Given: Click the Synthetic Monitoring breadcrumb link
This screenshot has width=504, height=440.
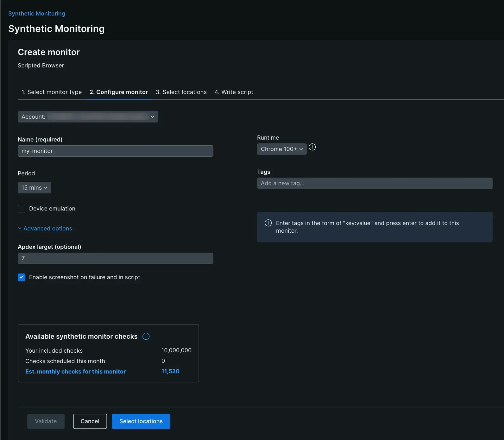Looking at the screenshot, I should click(37, 14).
